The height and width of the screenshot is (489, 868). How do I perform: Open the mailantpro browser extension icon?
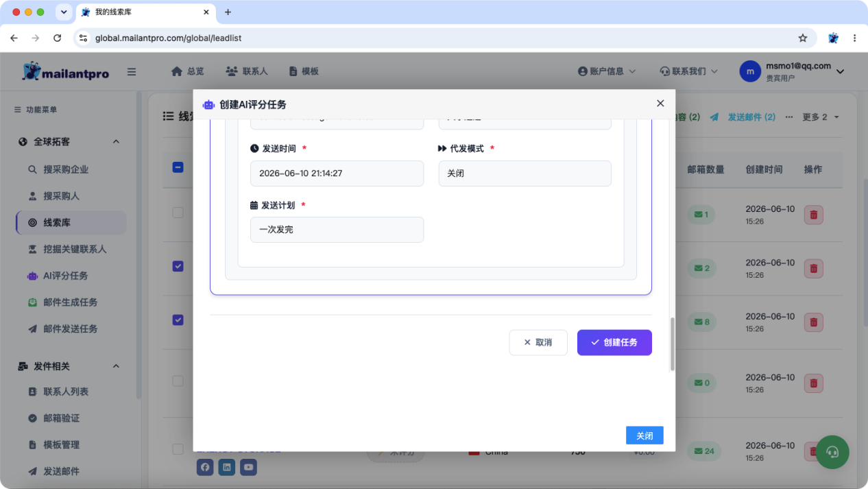coord(833,38)
